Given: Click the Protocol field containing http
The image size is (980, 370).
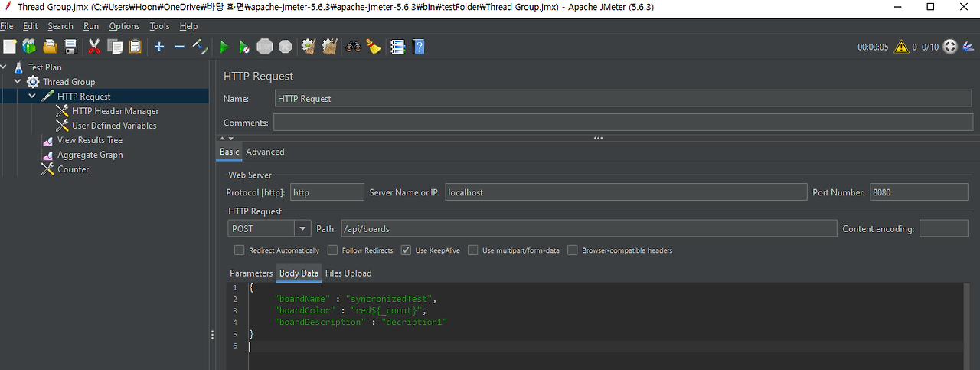Looking at the screenshot, I should point(327,192).
